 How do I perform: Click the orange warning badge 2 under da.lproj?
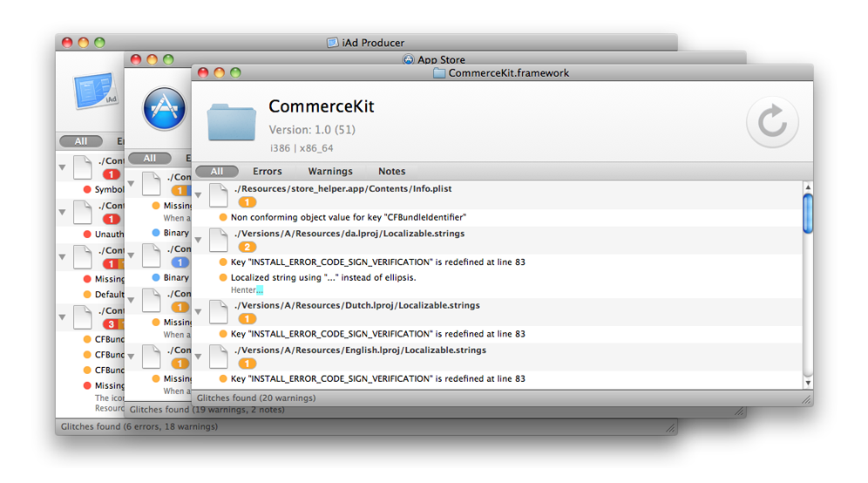(x=247, y=247)
